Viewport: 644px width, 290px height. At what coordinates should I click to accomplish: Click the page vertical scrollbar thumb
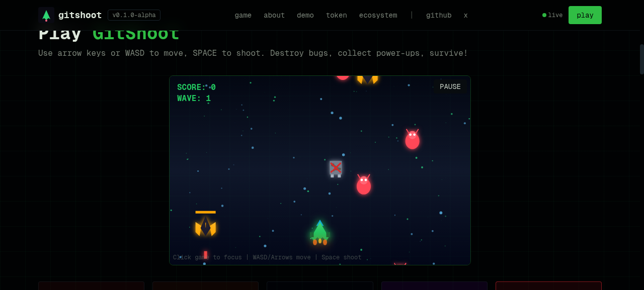pos(642,59)
